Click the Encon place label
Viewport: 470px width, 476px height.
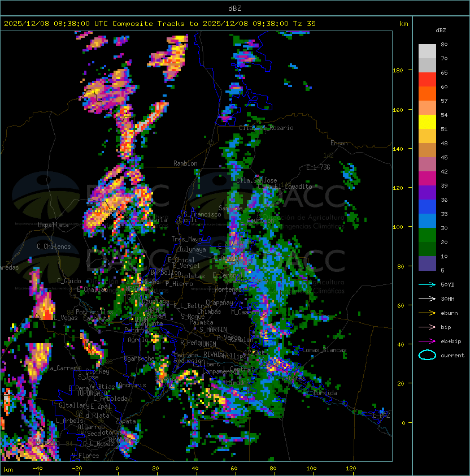339,143
